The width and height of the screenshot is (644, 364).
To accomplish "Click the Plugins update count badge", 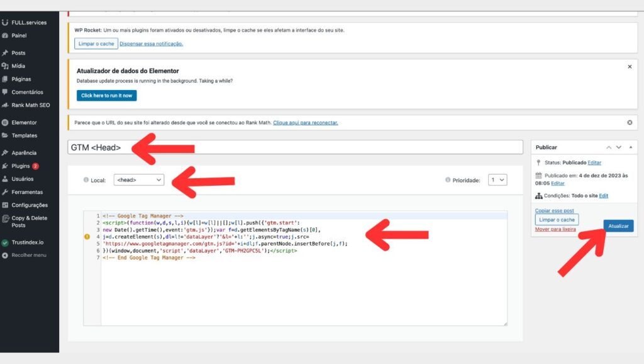I will point(35,166).
